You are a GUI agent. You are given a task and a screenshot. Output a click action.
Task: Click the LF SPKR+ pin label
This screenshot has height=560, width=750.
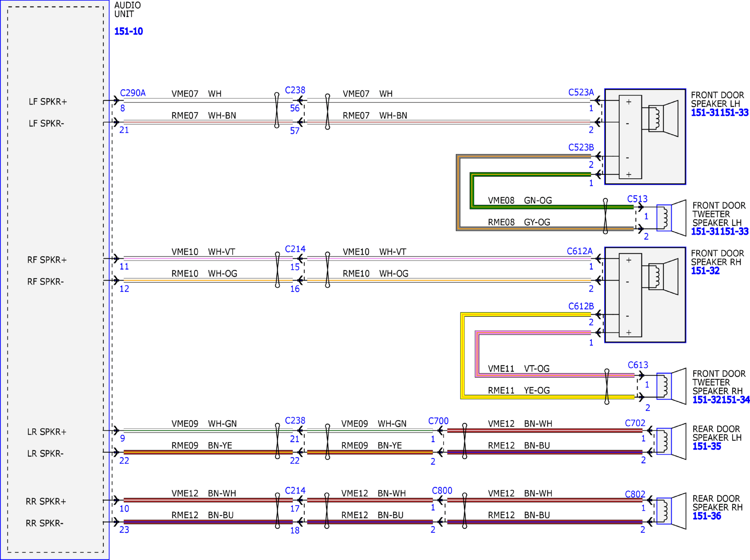point(48,102)
